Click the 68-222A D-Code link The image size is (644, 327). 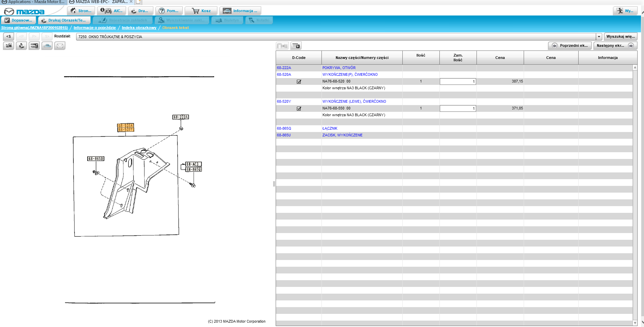tap(284, 68)
